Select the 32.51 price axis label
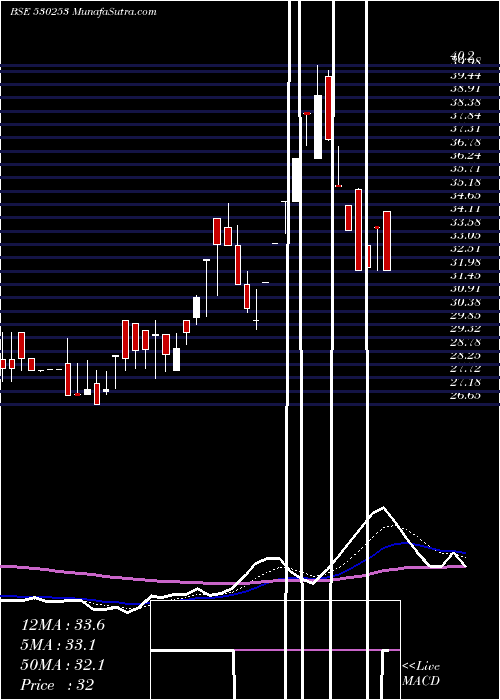500x700 pixels. click(465, 249)
